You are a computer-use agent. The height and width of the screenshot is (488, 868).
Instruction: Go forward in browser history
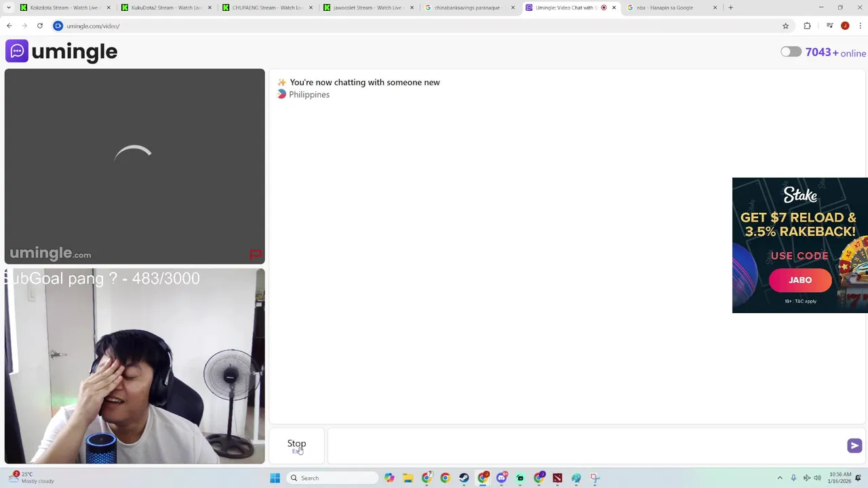(24, 26)
